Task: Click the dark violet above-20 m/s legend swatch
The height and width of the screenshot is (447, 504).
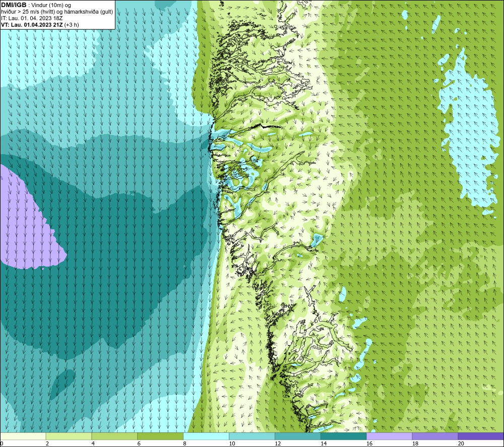Action: point(480,436)
